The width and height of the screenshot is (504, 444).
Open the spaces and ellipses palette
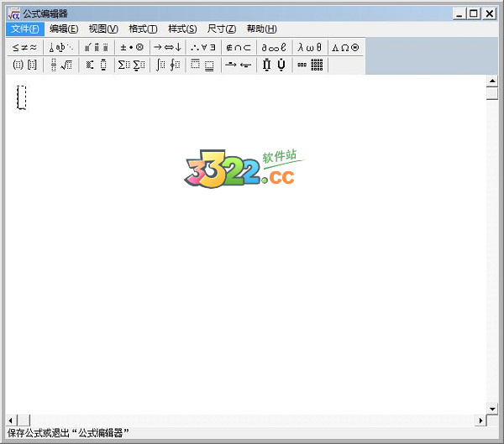pos(60,48)
